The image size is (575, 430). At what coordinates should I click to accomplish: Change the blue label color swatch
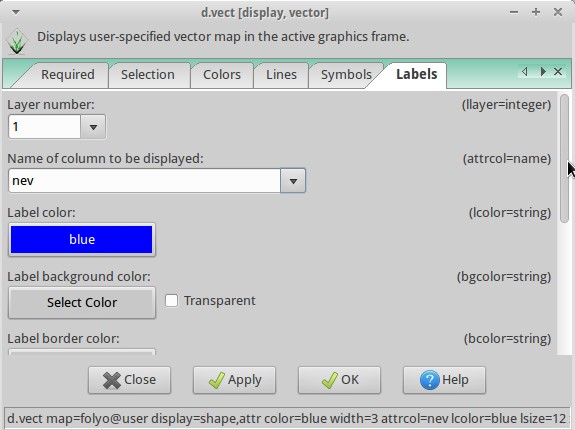pos(82,239)
